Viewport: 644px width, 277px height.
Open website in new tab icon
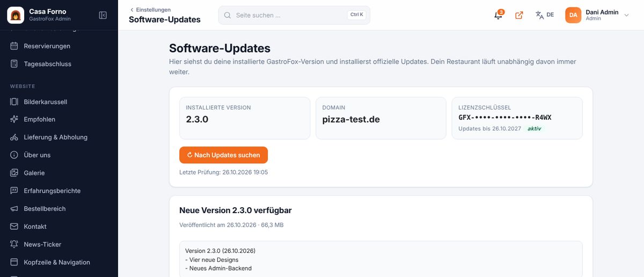pyautogui.click(x=519, y=15)
